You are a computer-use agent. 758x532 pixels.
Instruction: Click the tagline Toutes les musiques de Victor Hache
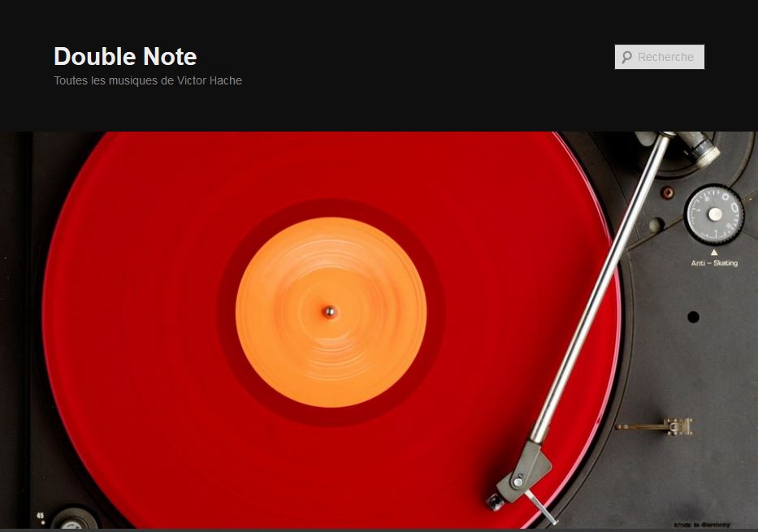[147, 80]
